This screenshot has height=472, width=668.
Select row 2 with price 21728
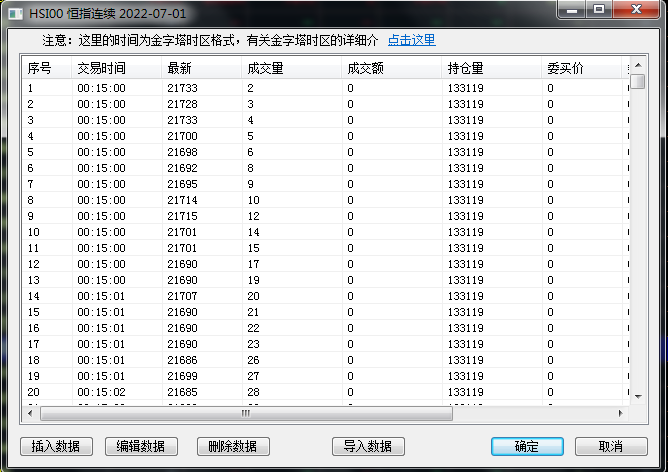326,104
